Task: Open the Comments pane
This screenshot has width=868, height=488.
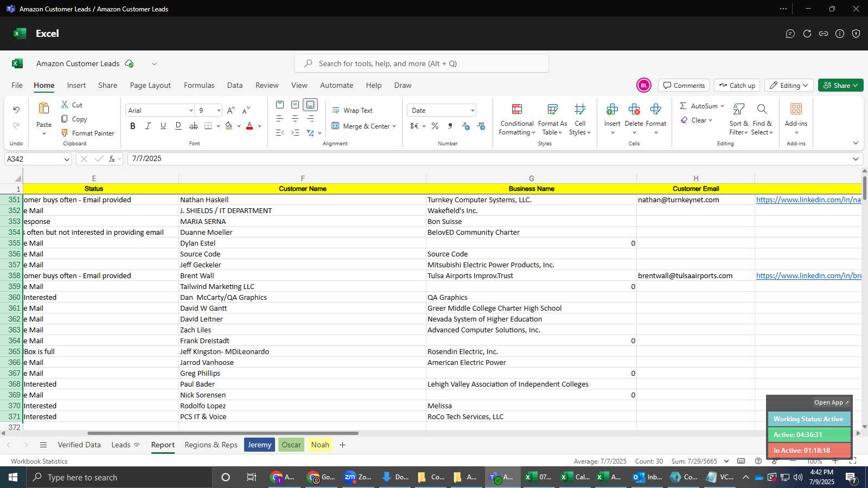Action: (x=684, y=85)
